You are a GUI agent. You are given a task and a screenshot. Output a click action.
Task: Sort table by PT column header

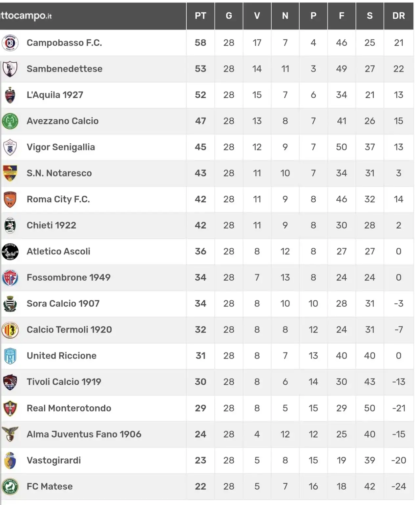(x=200, y=16)
